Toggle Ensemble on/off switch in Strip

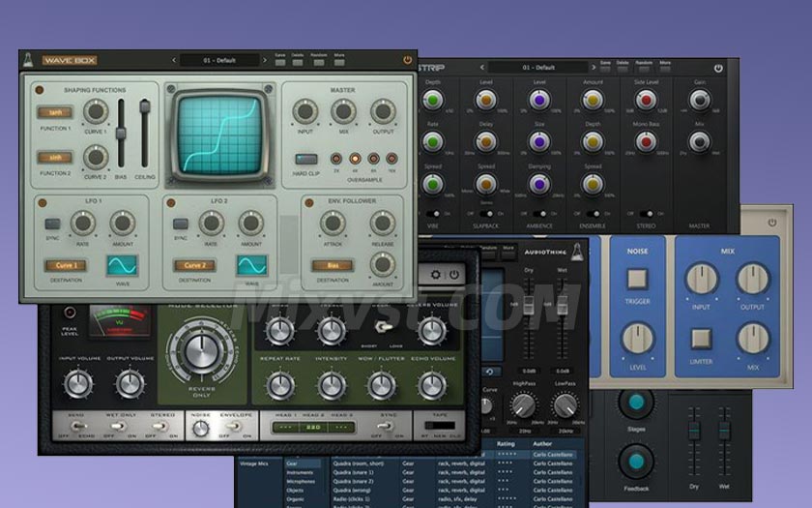(593, 214)
